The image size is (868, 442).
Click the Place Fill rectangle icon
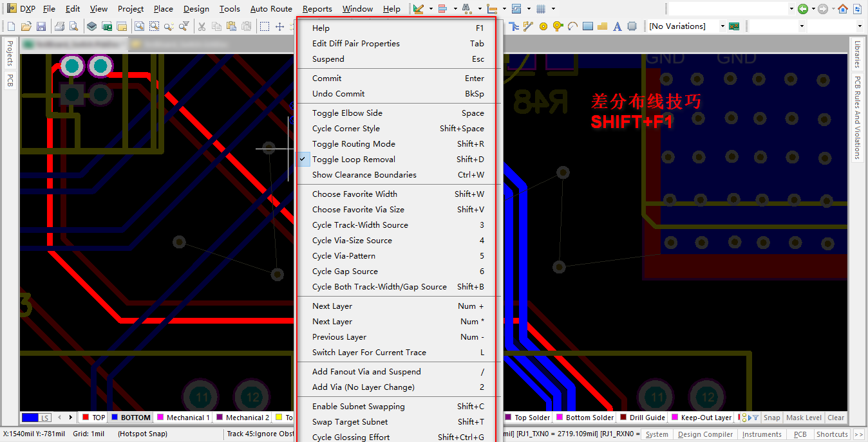pyautogui.click(x=587, y=26)
